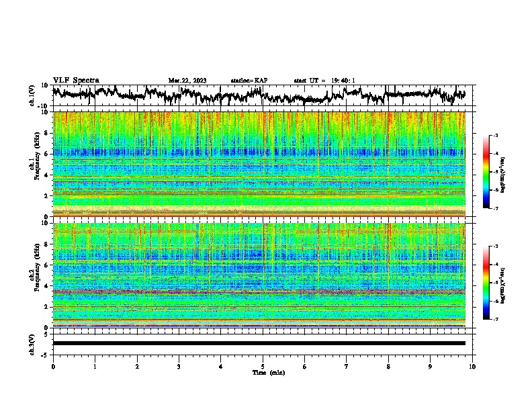532x411 pixels.
Task: Click the "2" kHz tick on ch.1 frequency axis
Action: click(x=46, y=196)
